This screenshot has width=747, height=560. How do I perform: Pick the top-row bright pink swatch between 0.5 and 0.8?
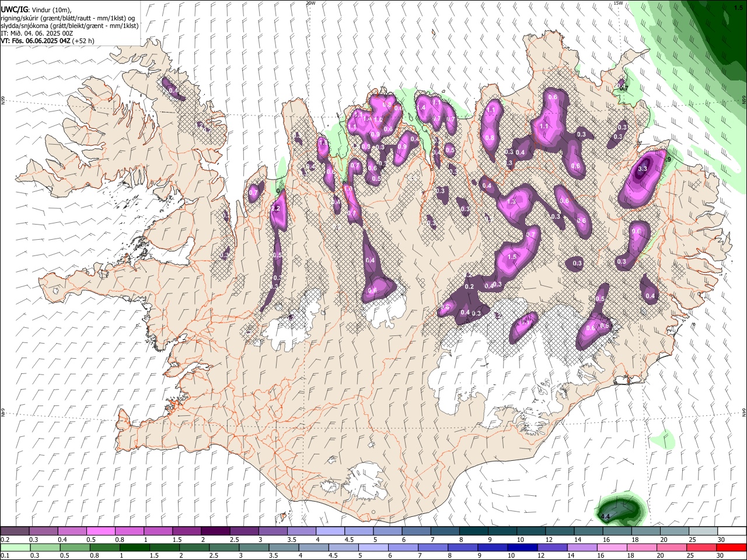point(100,531)
